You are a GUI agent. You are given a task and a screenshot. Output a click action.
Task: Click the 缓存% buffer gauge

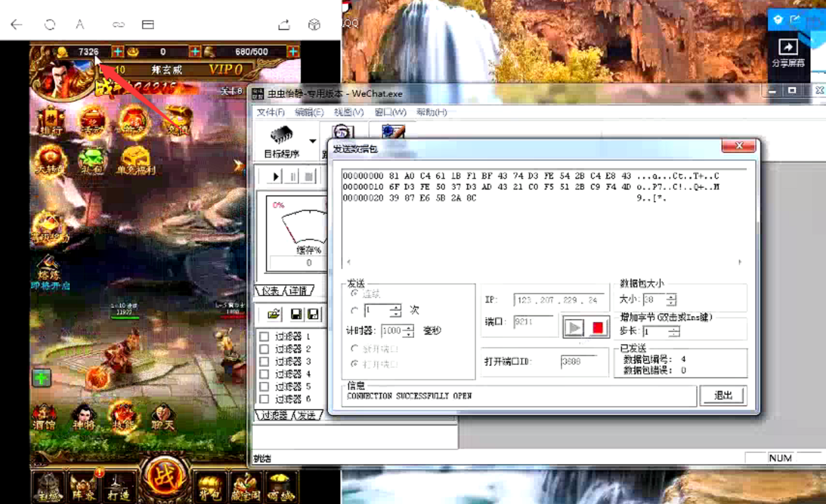coord(297,234)
